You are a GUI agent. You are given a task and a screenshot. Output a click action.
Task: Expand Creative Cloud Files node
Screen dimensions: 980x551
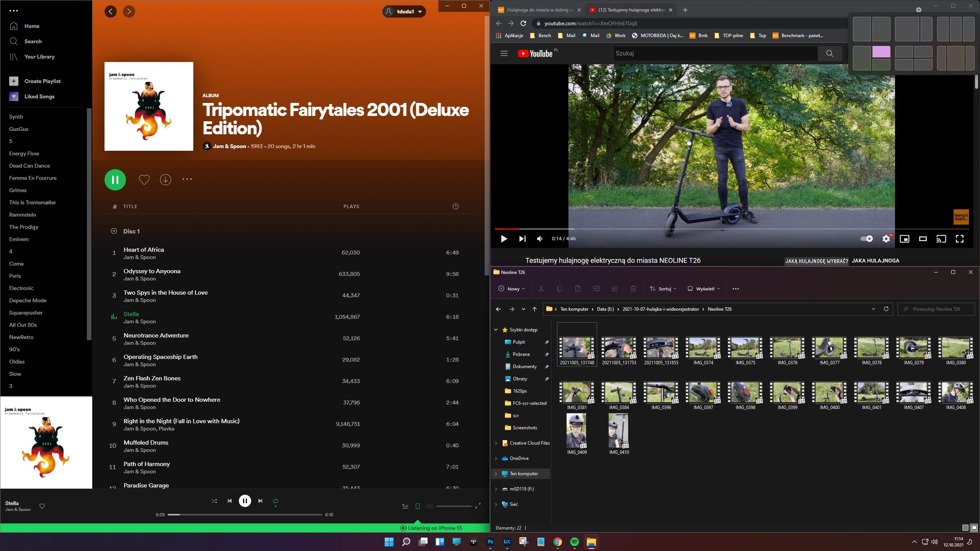[x=496, y=443]
